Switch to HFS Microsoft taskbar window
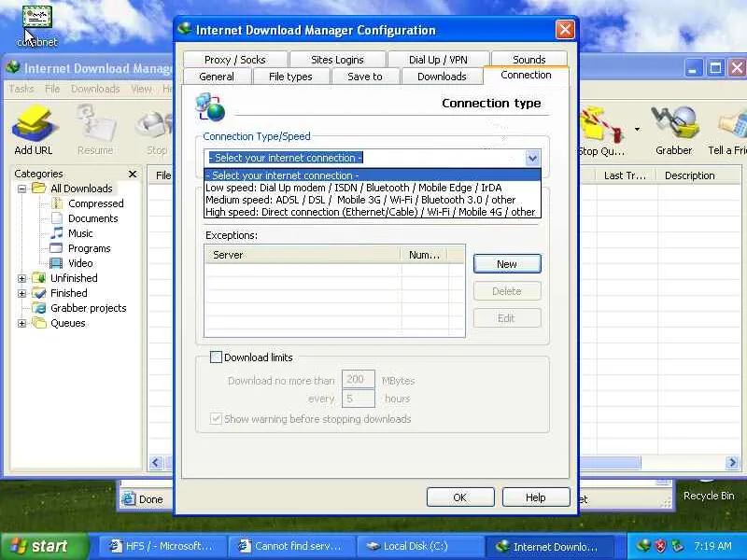 coord(161,546)
